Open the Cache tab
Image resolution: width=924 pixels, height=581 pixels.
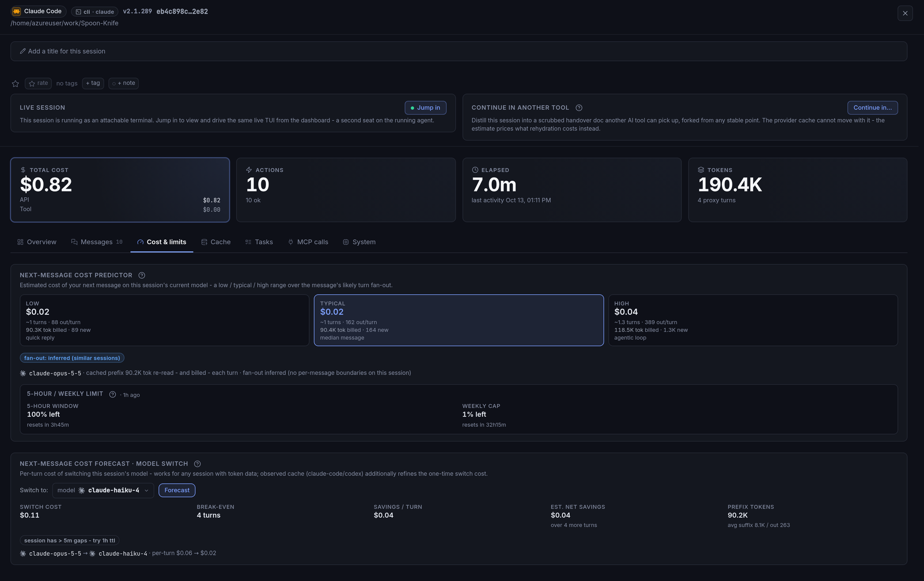(x=216, y=242)
